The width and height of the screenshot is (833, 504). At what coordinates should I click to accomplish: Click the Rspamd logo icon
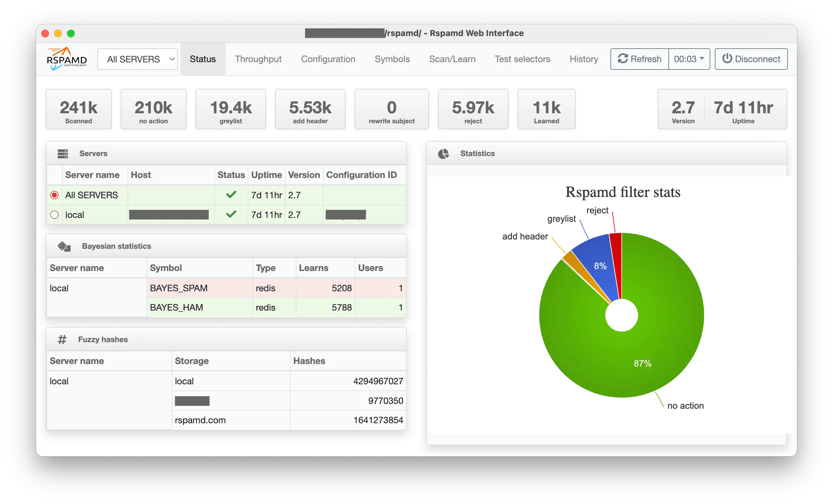(67, 59)
